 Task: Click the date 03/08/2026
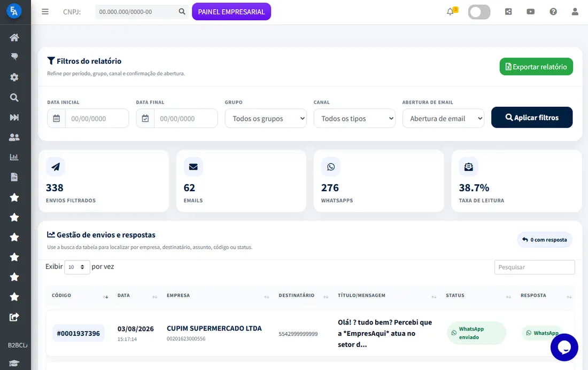click(135, 329)
